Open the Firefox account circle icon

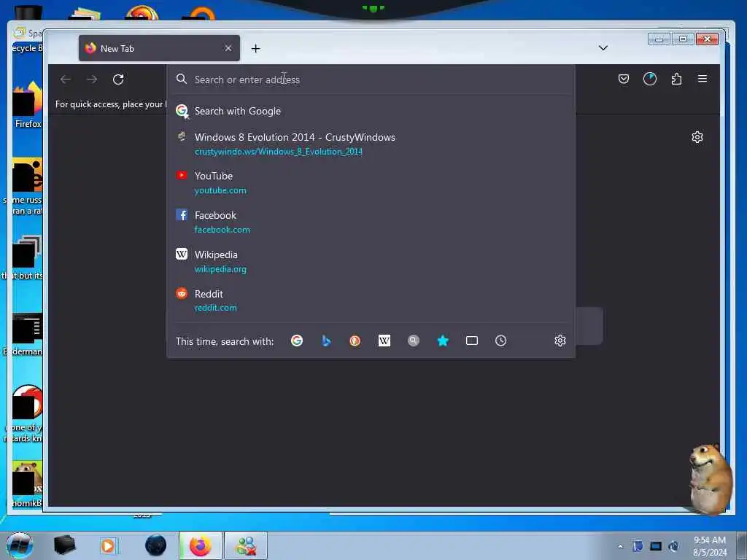(x=650, y=79)
